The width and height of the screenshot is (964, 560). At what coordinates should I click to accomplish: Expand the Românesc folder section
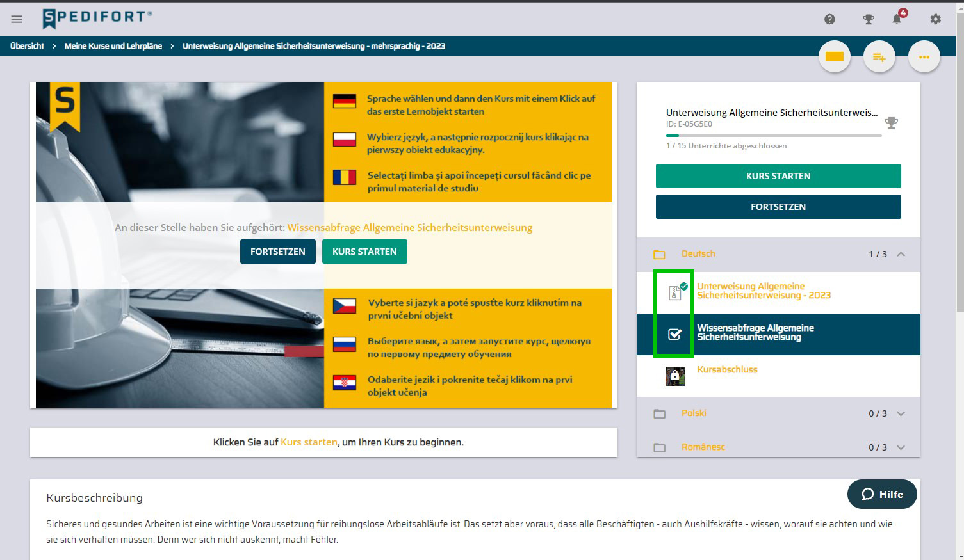click(x=901, y=447)
